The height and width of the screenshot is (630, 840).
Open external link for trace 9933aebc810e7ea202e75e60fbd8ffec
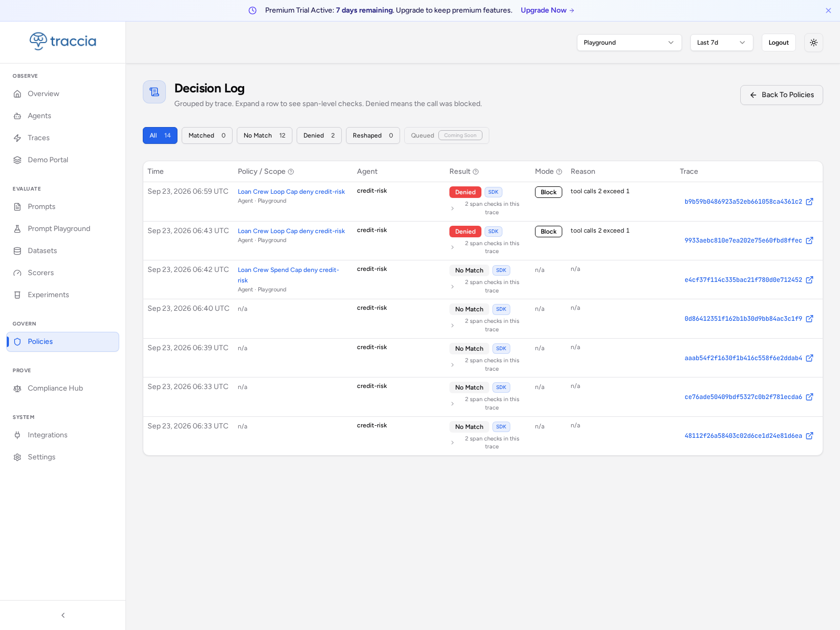pos(810,240)
